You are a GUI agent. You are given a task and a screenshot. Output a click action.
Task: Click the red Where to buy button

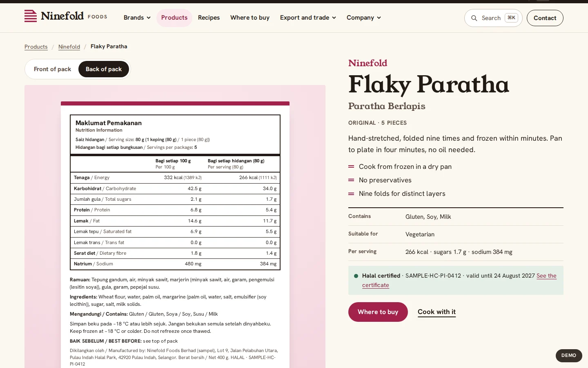click(x=378, y=312)
